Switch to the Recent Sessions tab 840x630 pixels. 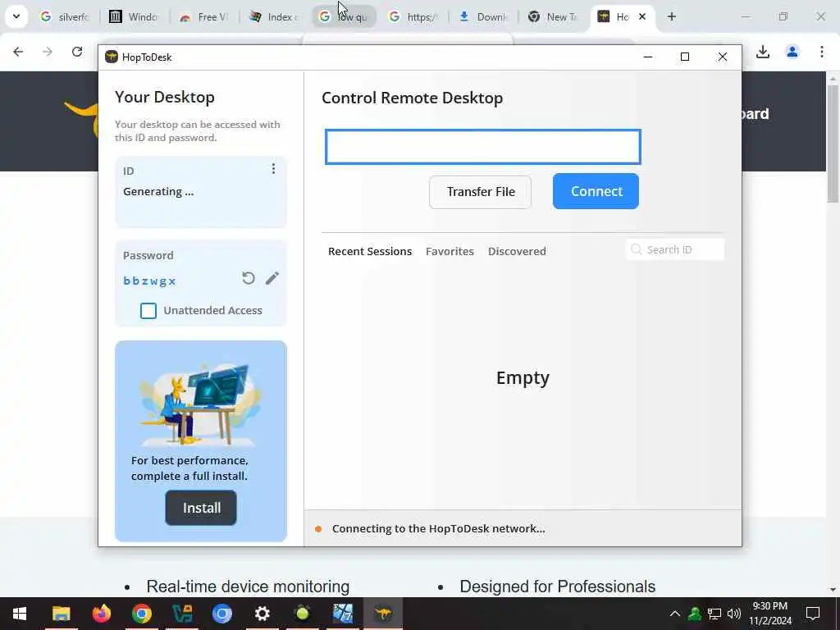[x=370, y=251]
